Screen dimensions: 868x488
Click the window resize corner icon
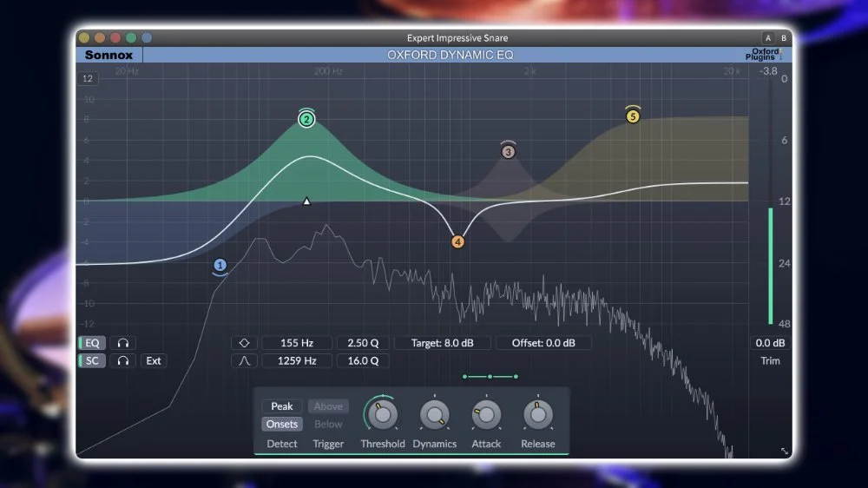pyautogui.click(x=784, y=451)
